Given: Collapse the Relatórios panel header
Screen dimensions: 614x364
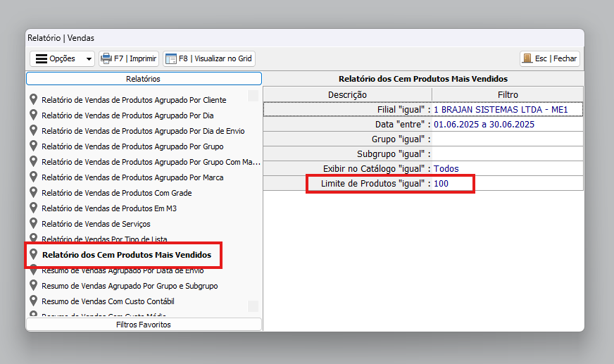Looking at the screenshot, I should click(x=144, y=79).
